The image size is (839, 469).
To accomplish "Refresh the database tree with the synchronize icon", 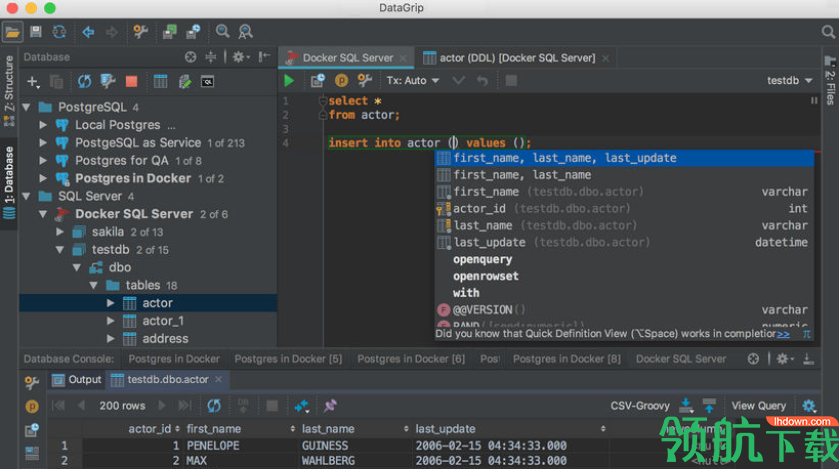I will tap(84, 81).
